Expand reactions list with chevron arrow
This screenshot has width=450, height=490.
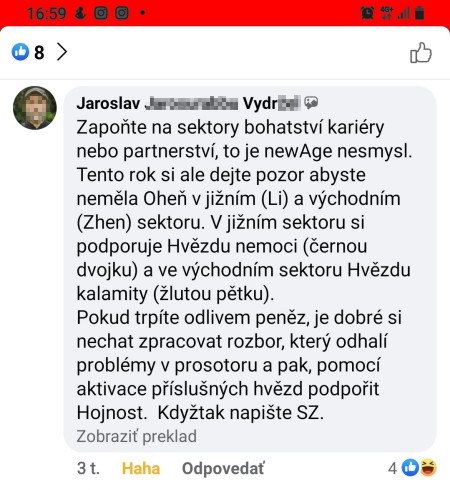(62, 52)
